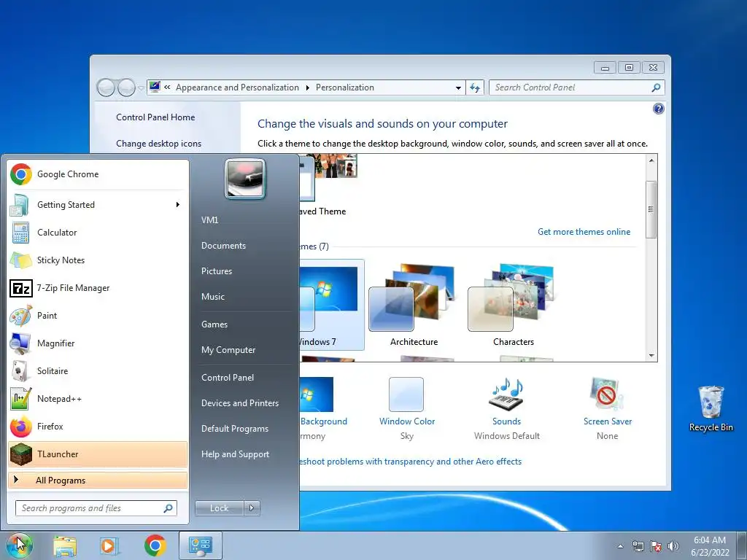Image resolution: width=747 pixels, height=560 pixels.
Task: Open VM1 user folder
Action: tap(209, 220)
